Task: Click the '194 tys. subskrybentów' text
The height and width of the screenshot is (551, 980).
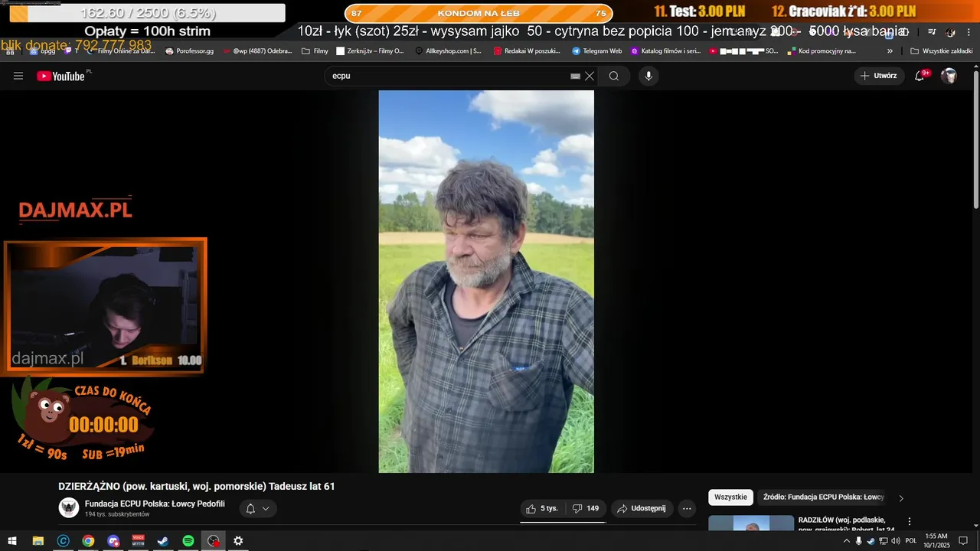Action: pyautogui.click(x=117, y=514)
